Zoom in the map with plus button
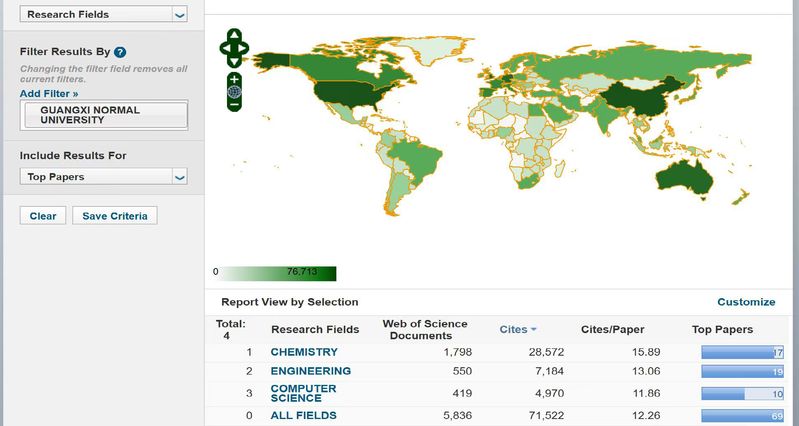The width and height of the screenshot is (799, 426). (234, 79)
